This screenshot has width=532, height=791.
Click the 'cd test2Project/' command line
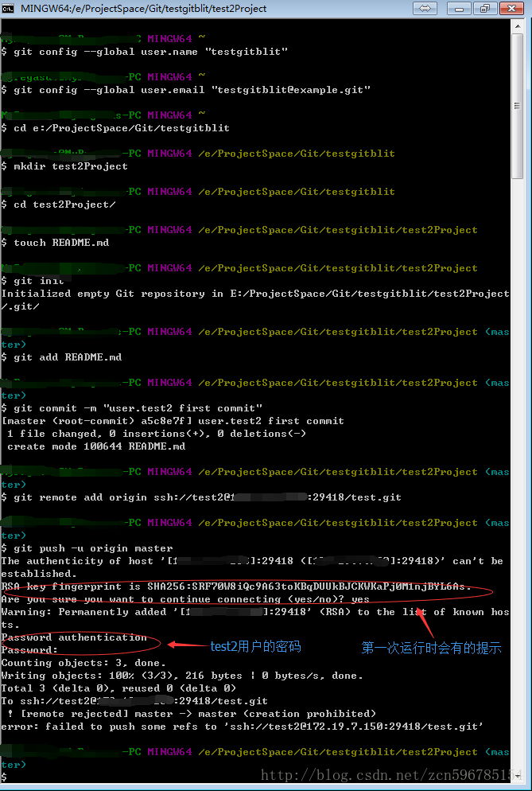point(59,205)
